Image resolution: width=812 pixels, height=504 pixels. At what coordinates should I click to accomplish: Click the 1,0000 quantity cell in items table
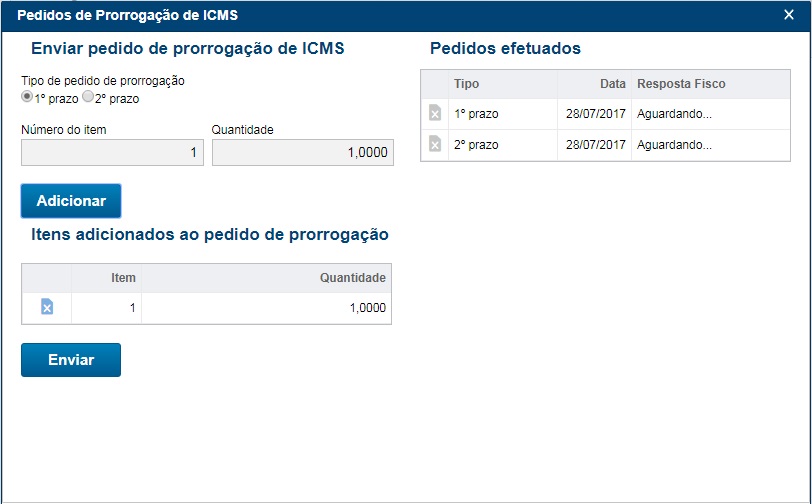pyautogui.click(x=367, y=308)
